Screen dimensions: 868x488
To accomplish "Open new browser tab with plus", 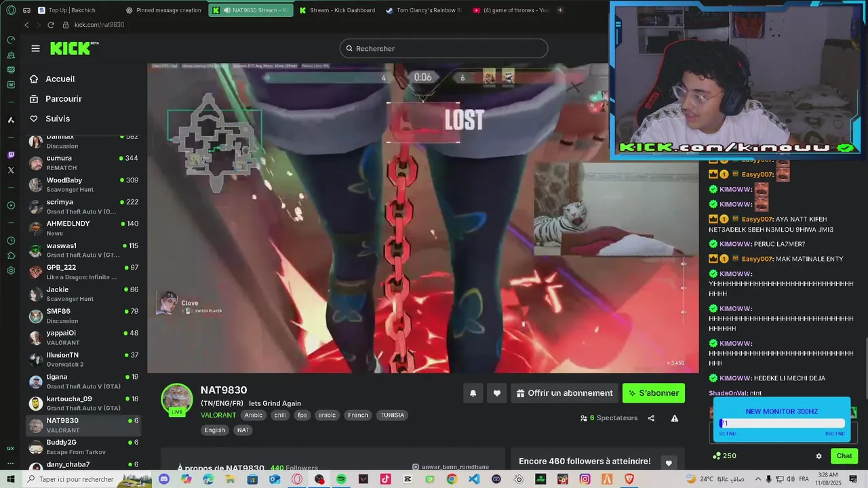I will [560, 10].
